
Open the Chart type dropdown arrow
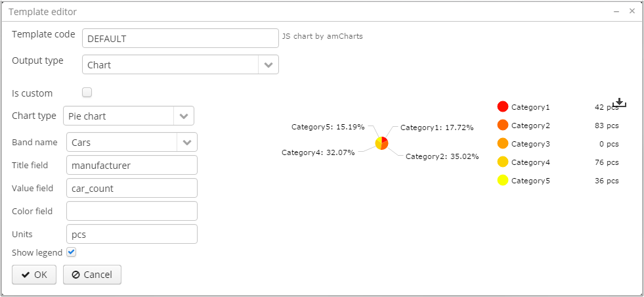183,116
